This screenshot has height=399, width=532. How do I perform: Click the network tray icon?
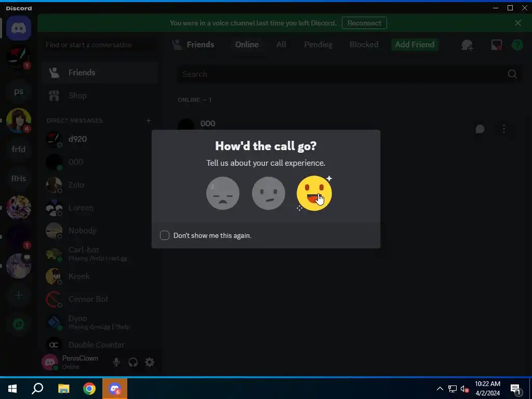click(x=453, y=389)
